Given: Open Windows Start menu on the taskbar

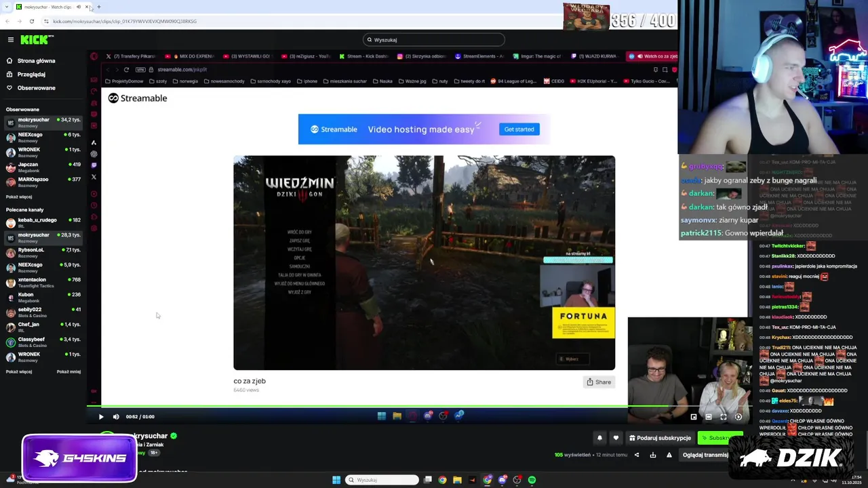Looking at the screenshot, I should click(336, 480).
